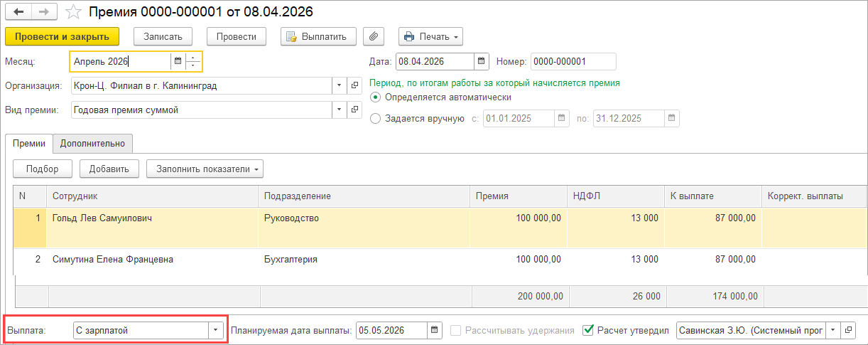The width and height of the screenshot is (868, 345).
Task: Toggle the 'Расчет утвердил' checkbox
Action: [x=587, y=330]
